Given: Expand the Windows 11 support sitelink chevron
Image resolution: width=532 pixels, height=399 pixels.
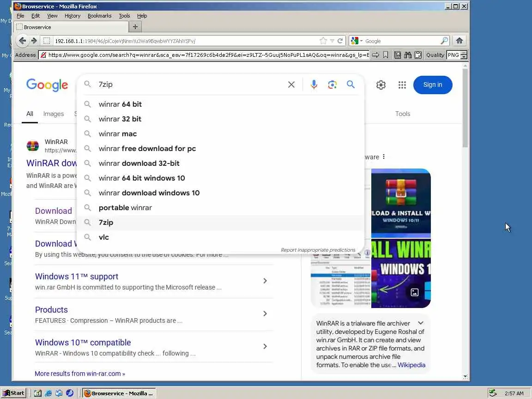Looking at the screenshot, I should pos(265,281).
